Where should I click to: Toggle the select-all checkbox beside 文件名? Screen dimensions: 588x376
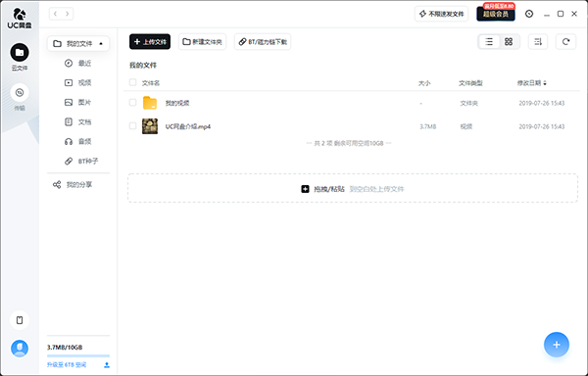tap(132, 82)
